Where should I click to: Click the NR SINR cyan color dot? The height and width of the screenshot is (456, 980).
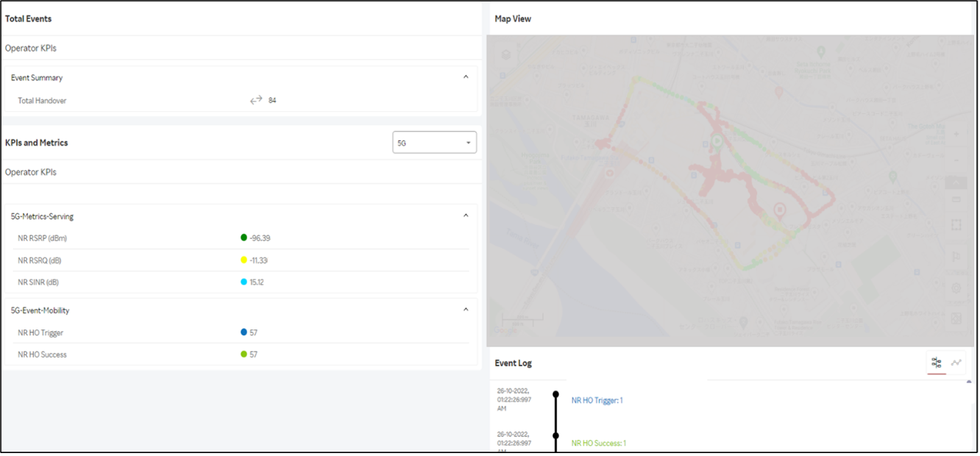[244, 282]
